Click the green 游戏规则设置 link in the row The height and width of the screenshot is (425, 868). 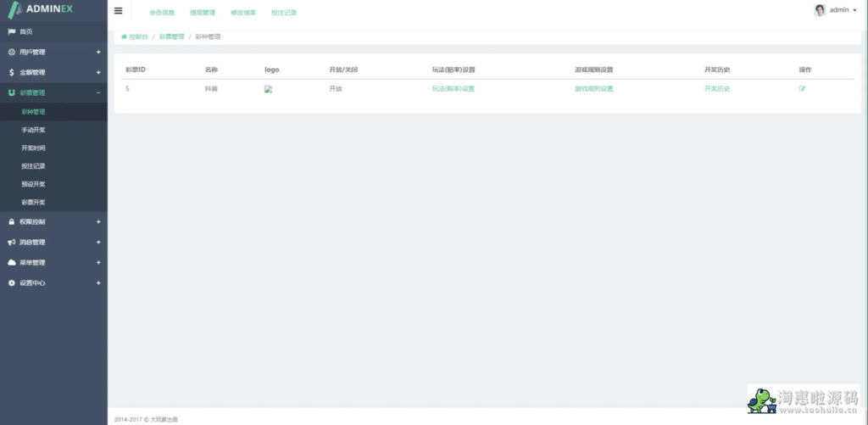click(593, 88)
